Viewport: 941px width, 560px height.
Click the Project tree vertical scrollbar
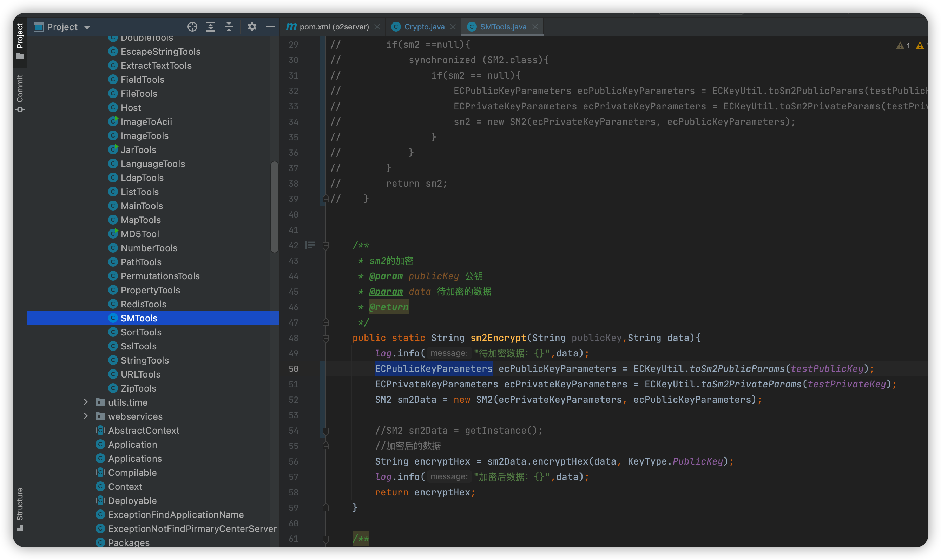274,207
